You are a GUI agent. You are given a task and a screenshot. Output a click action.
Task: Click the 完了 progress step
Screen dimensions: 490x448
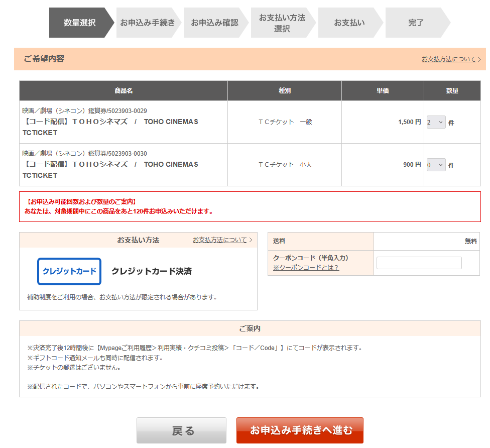[x=416, y=23]
